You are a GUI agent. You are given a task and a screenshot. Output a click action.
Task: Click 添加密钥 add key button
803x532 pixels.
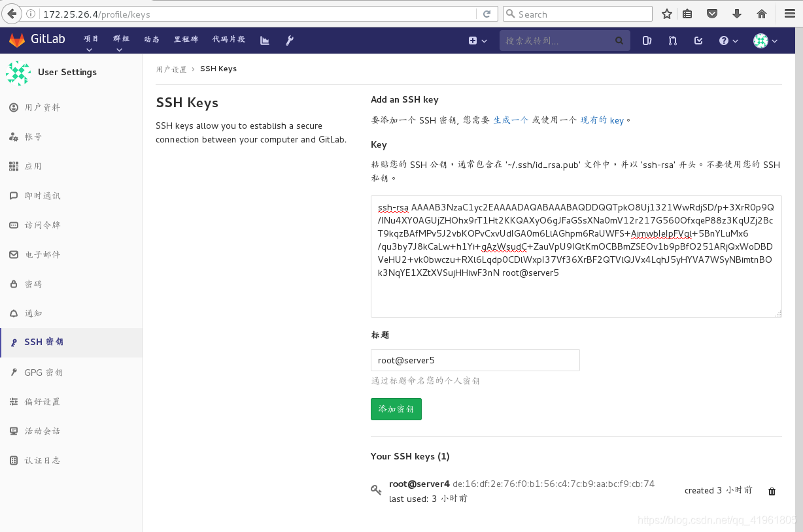point(396,409)
